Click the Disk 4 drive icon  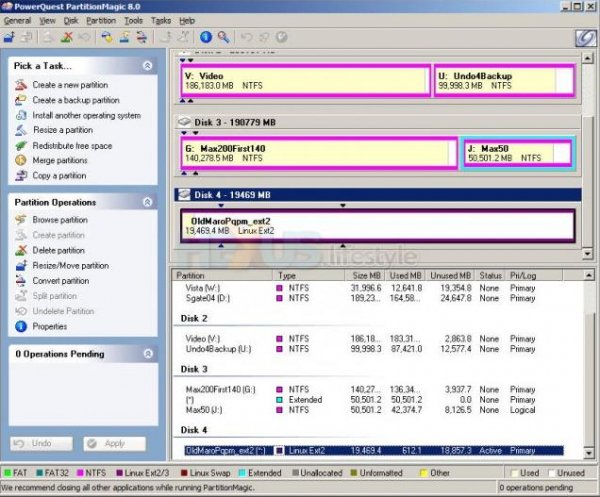[184, 194]
